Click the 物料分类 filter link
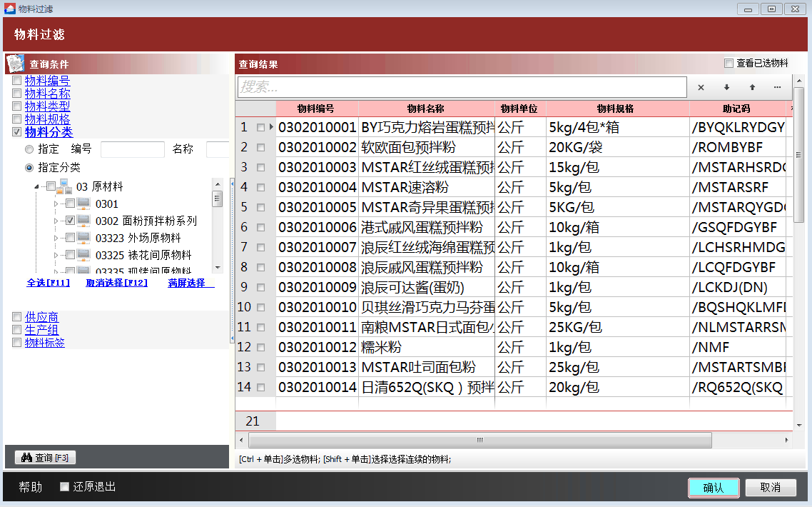 click(x=49, y=132)
